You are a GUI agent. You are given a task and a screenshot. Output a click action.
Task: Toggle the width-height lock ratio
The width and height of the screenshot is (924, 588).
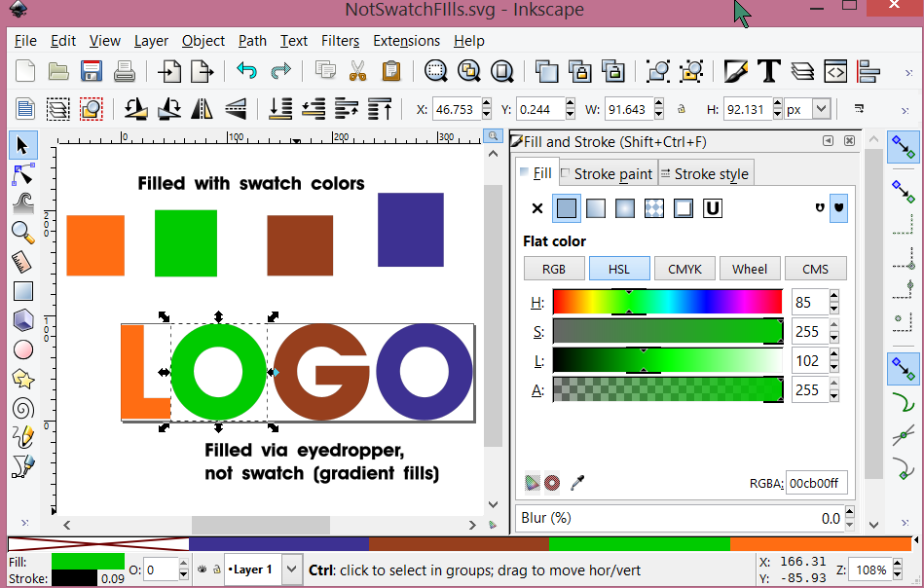coord(682,109)
